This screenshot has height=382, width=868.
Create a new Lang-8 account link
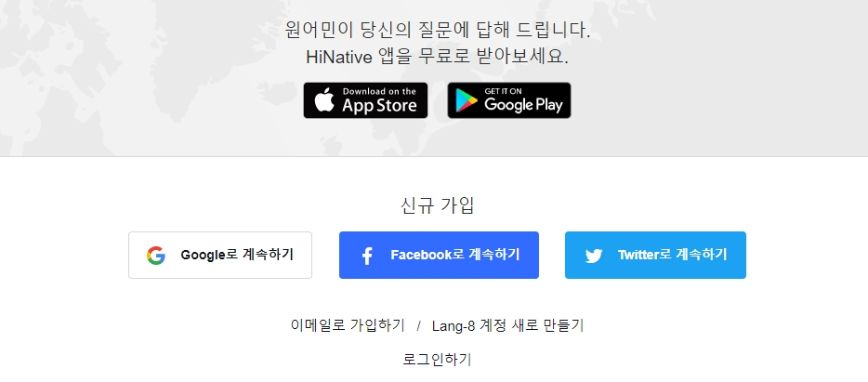[x=507, y=325]
